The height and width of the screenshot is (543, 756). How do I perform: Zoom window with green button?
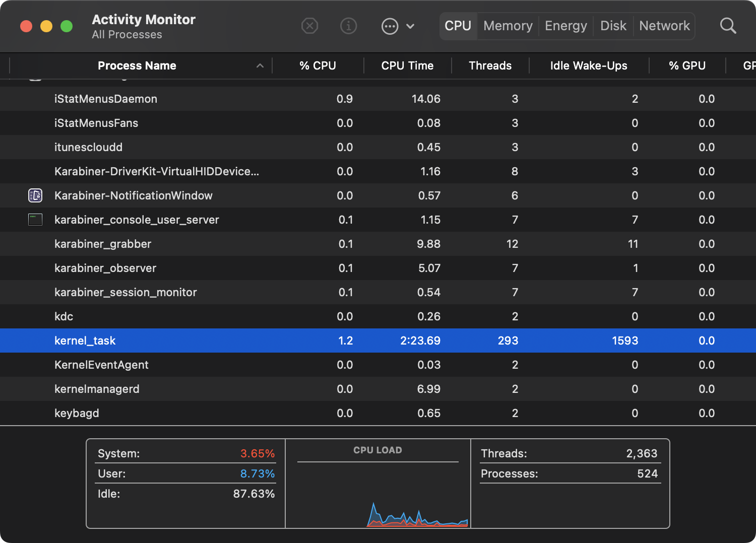click(x=67, y=26)
